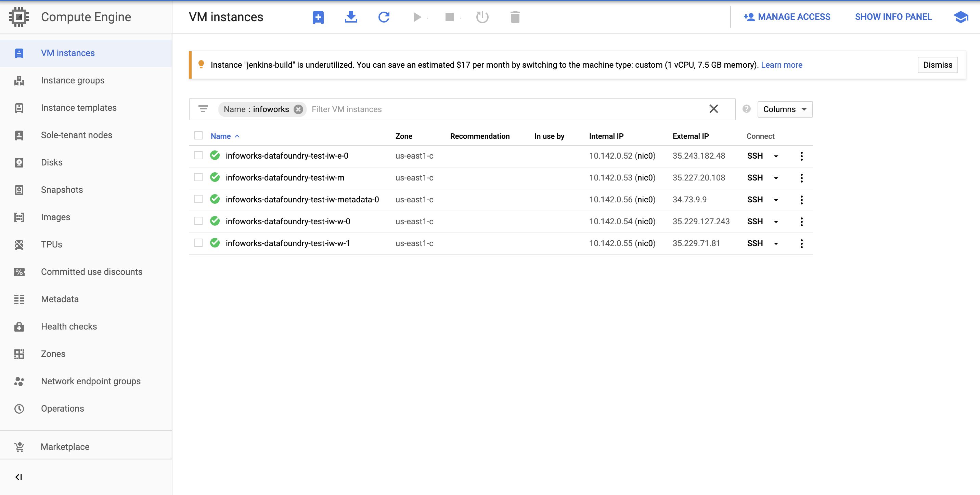Click the lightbulb recommendation icon
Viewport: 980px width, 495px height.
coord(201,65)
